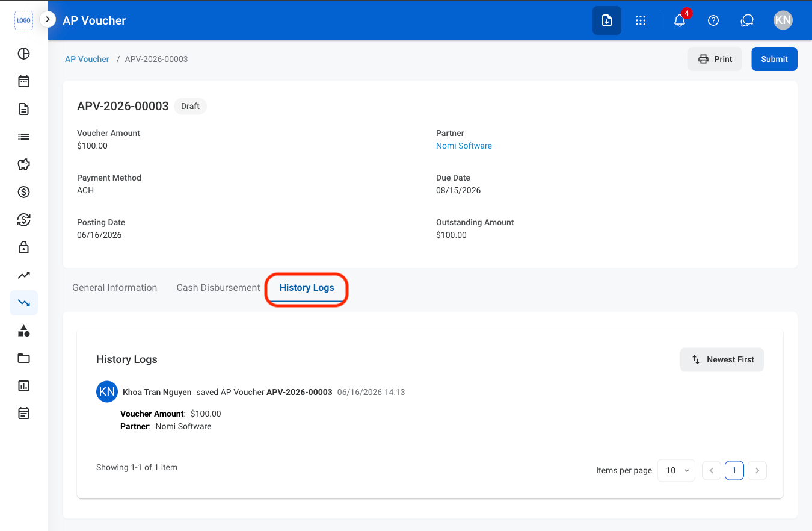Switch to the Cash Disbursement tab

218,288
